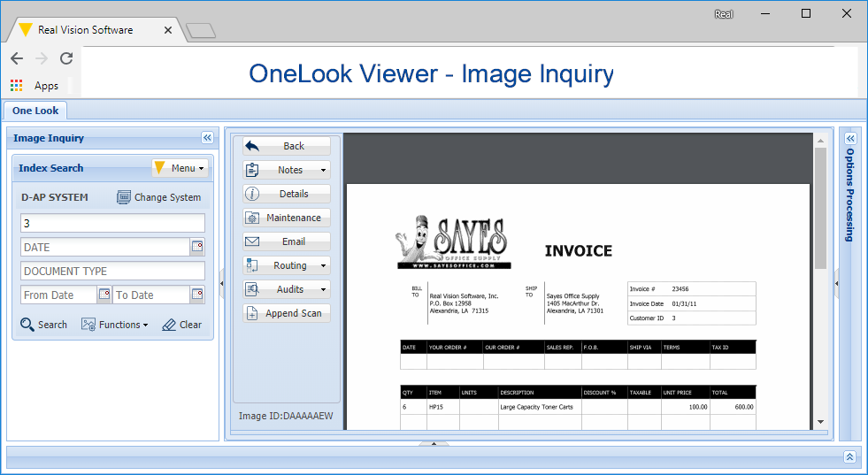Click the right splitter collapse arrow

click(x=836, y=283)
